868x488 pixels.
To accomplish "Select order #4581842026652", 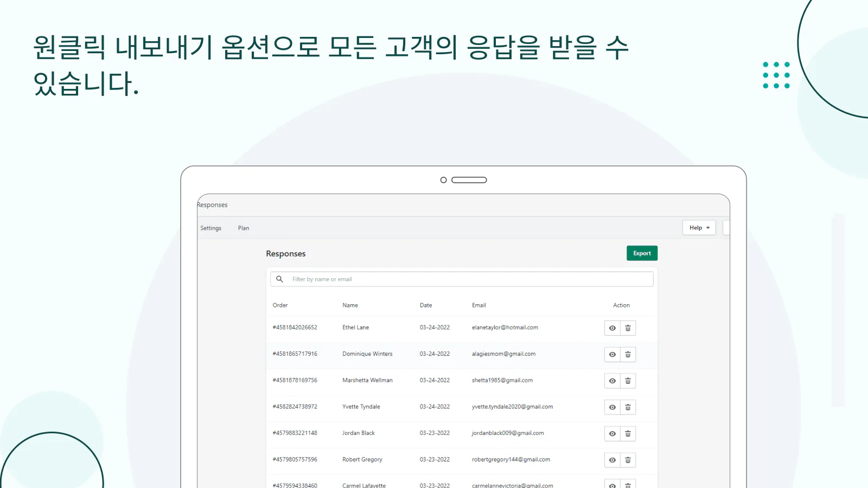I will [x=295, y=328].
